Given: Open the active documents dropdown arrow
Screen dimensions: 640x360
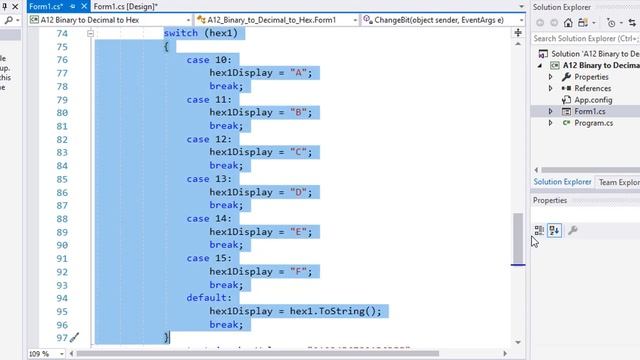Looking at the screenshot, I should click(521, 7).
